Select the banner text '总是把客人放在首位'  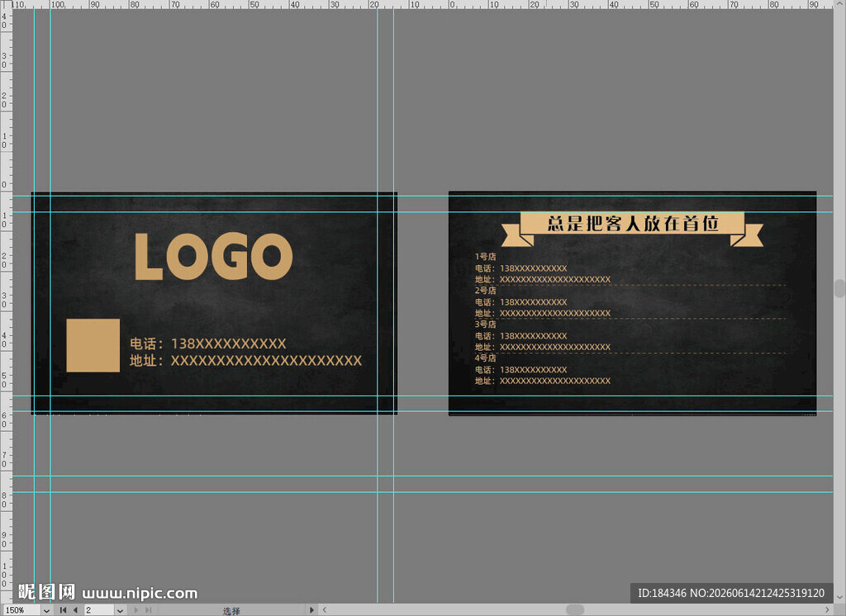[x=633, y=223]
